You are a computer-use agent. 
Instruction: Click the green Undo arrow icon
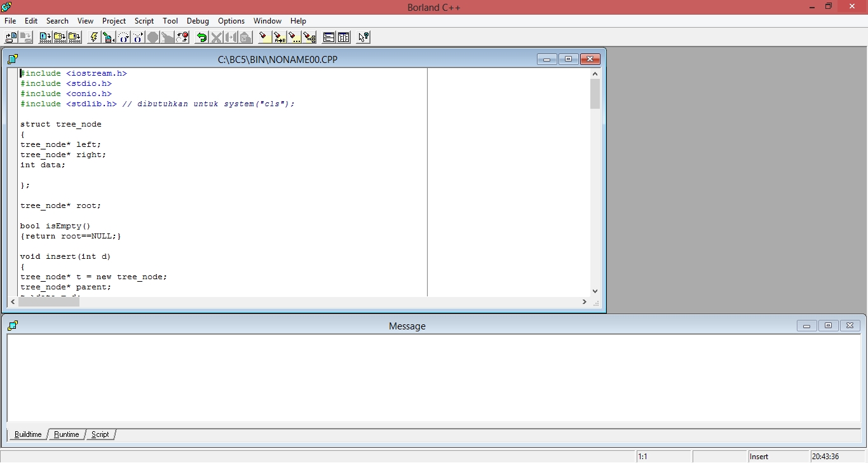201,38
